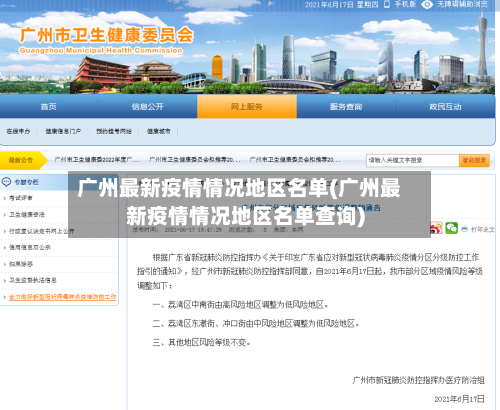Open 卫生健康普法 in sidebar
500x410 pixels.
point(27,214)
